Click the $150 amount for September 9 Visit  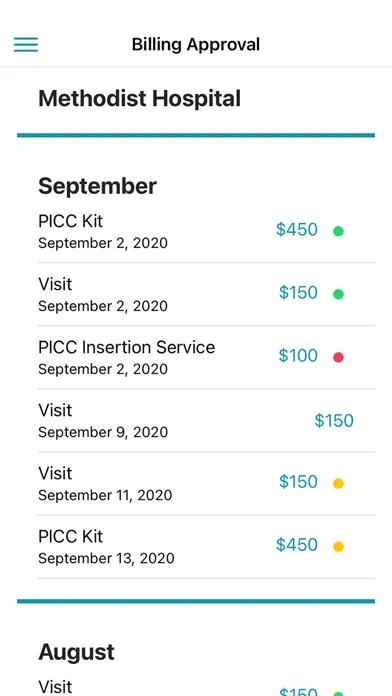point(334,420)
